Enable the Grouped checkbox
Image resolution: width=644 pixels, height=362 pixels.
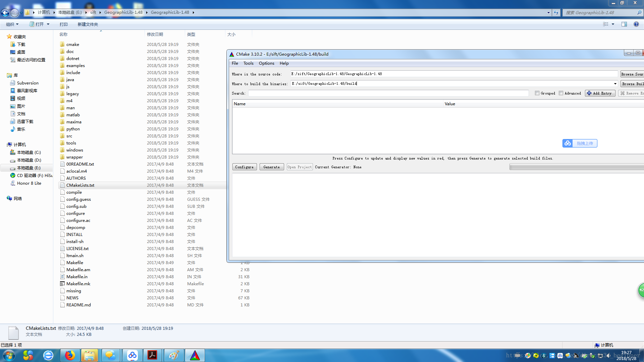pos(537,93)
